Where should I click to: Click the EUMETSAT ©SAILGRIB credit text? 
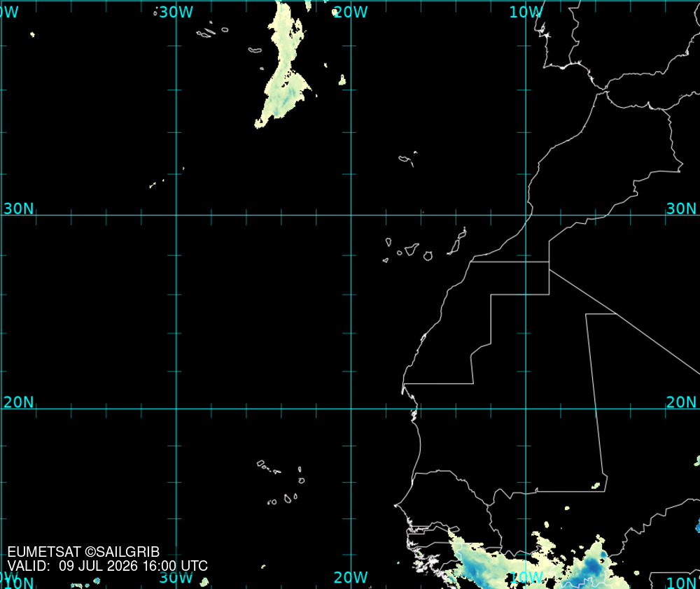[x=83, y=552]
